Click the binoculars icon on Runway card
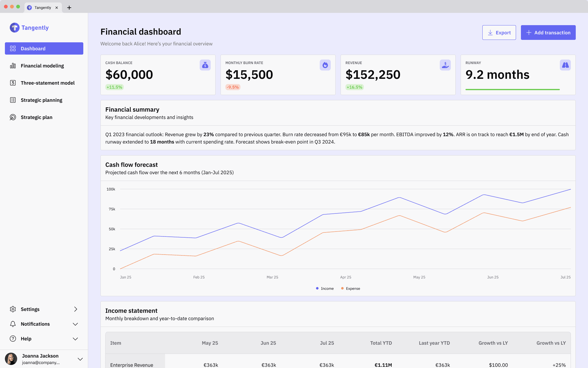The image size is (588, 368). pos(565,65)
